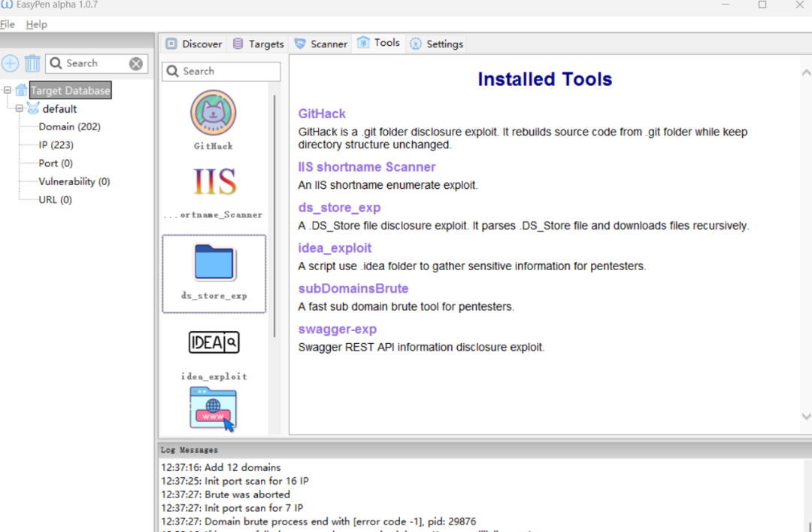Switch to the Scanner tab
The height and width of the screenshot is (532, 812).
[x=320, y=44]
